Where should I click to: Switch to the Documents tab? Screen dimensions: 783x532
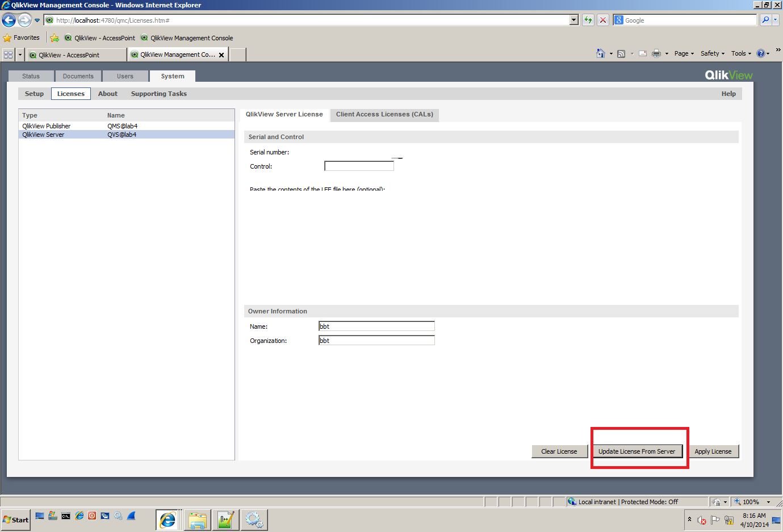point(78,76)
